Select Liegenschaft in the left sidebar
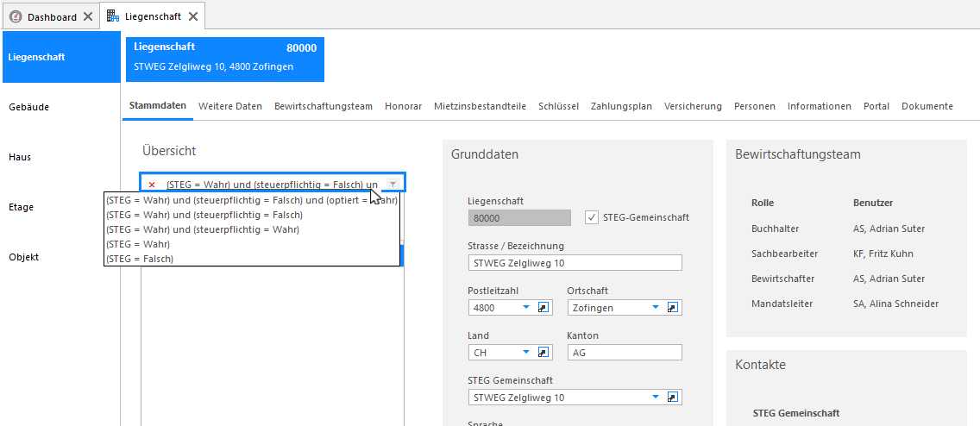 61,57
